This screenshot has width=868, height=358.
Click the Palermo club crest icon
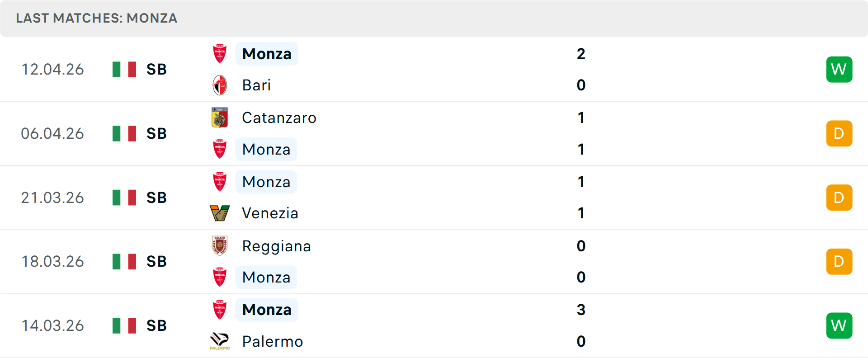coord(220,341)
